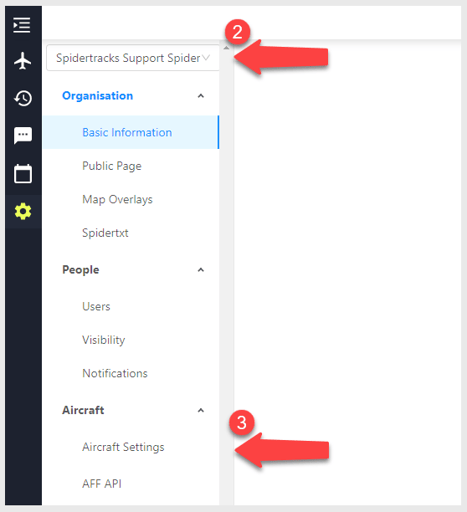The image size is (467, 512).
Task: Expand the sidebar menu icon
Action: tap(22, 25)
